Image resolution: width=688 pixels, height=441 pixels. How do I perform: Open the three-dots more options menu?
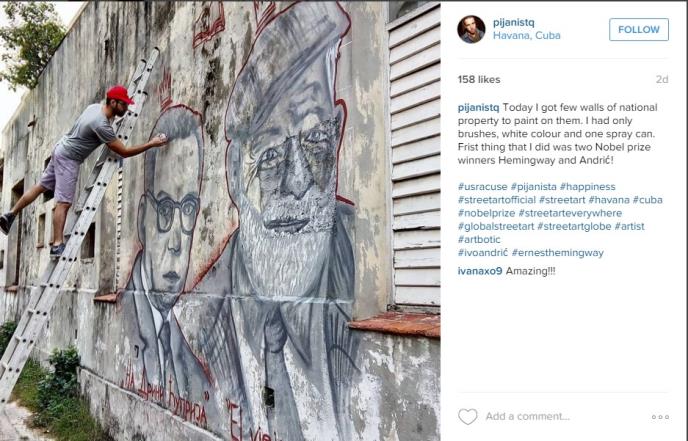pos(660,417)
